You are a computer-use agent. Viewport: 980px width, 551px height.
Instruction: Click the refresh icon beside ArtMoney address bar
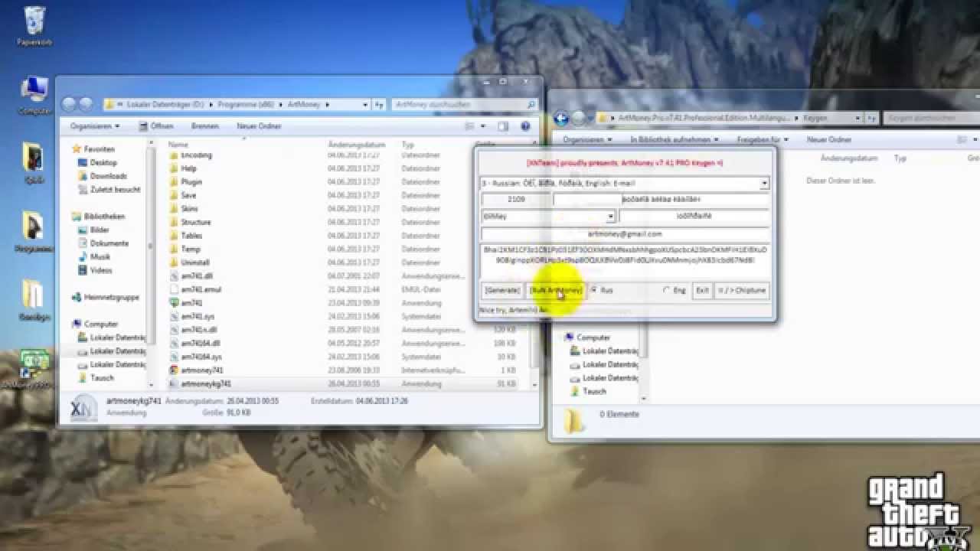point(380,105)
